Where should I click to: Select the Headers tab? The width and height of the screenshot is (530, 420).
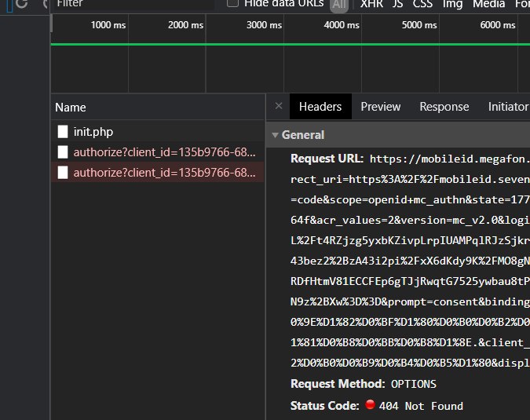(320, 107)
